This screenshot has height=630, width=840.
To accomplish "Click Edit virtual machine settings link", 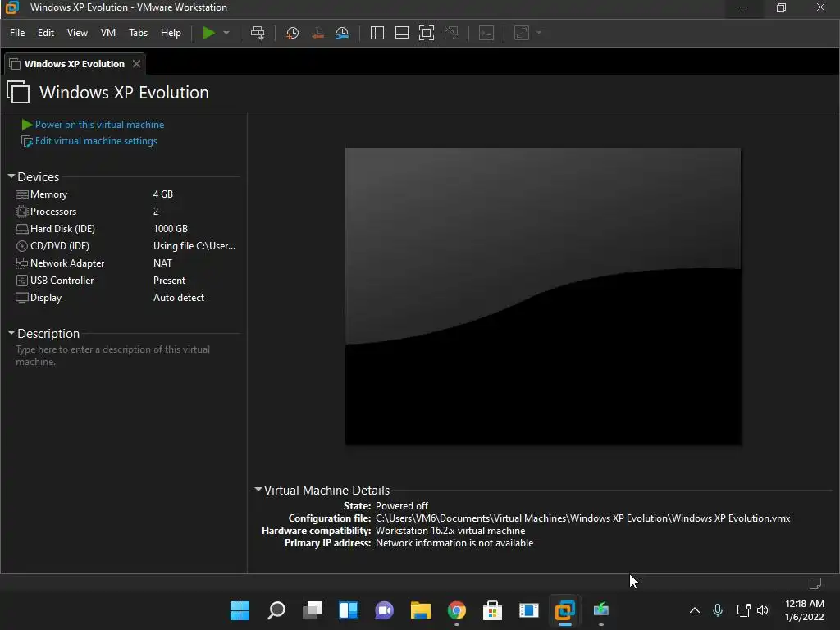I will point(96,141).
